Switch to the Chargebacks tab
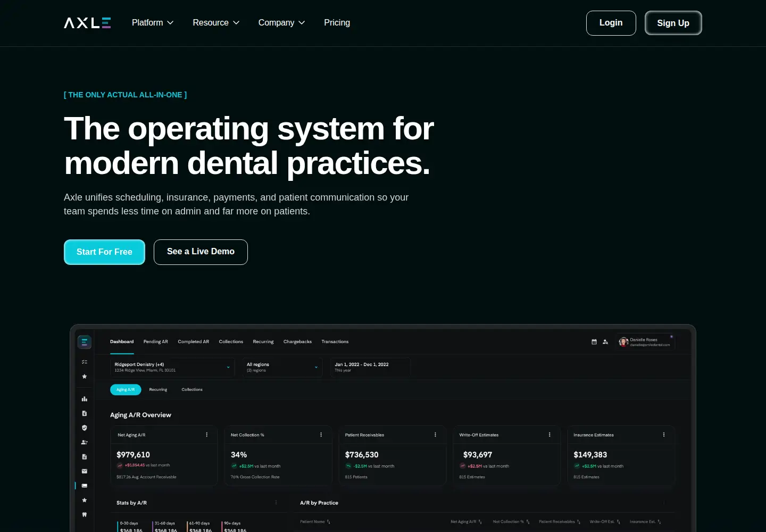The width and height of the screenshot is (766, 532). tap(297, 342)
